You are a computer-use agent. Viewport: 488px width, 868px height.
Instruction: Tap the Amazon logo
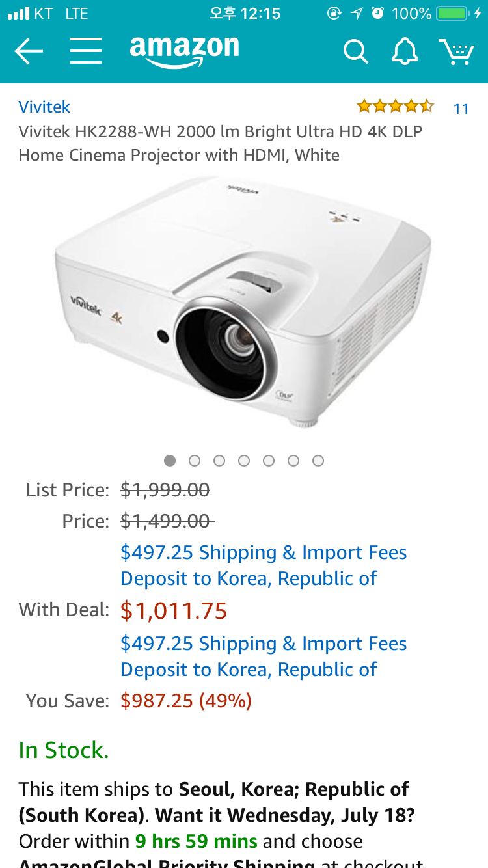point(185,51)
